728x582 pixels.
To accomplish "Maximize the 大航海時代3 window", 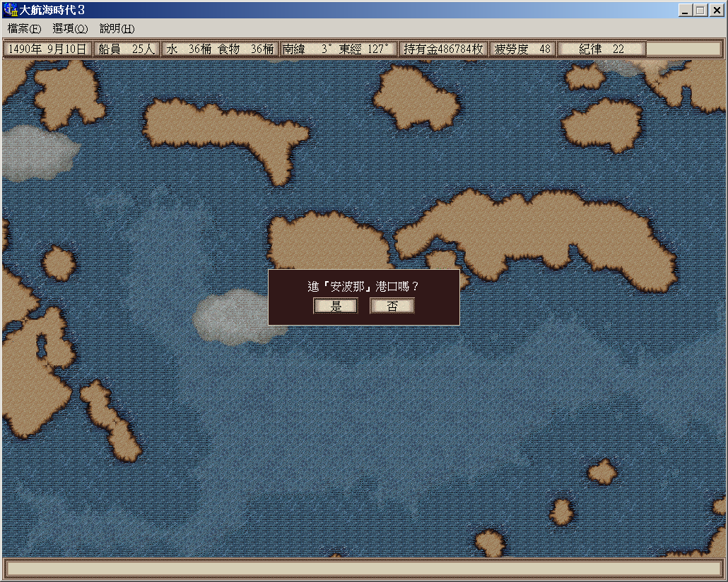I will [x=700, y=10].
